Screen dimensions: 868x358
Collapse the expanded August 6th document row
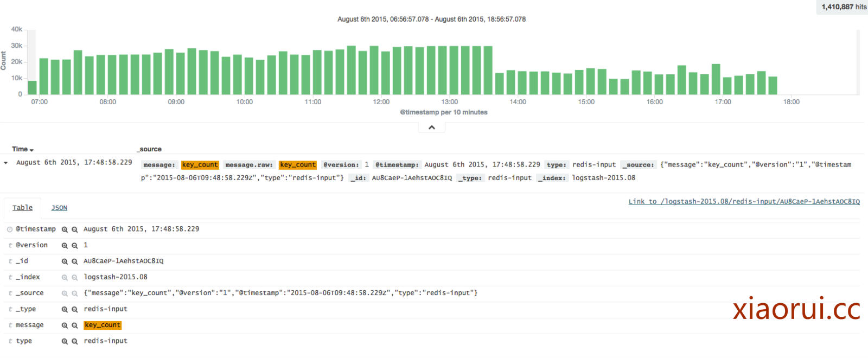6,163
